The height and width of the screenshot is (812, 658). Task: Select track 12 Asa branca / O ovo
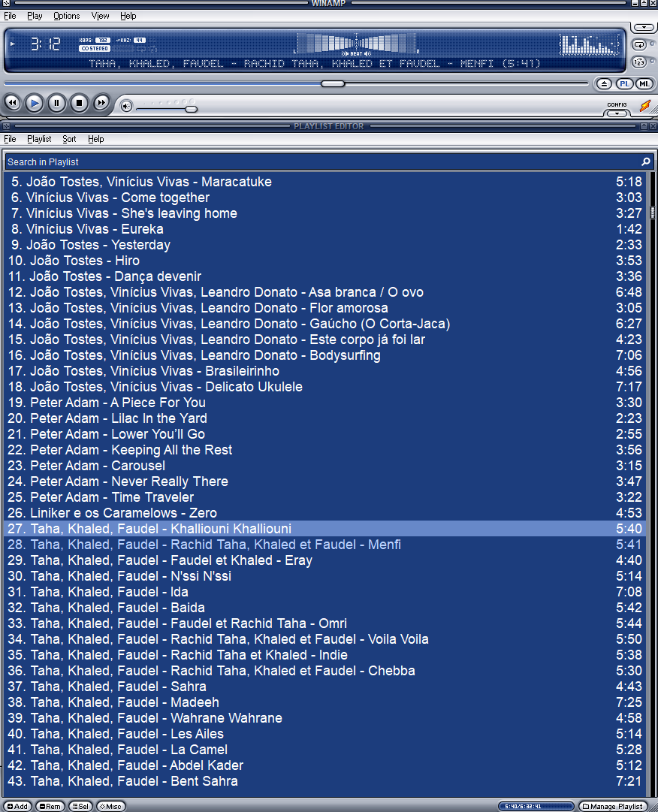(324, 292)
